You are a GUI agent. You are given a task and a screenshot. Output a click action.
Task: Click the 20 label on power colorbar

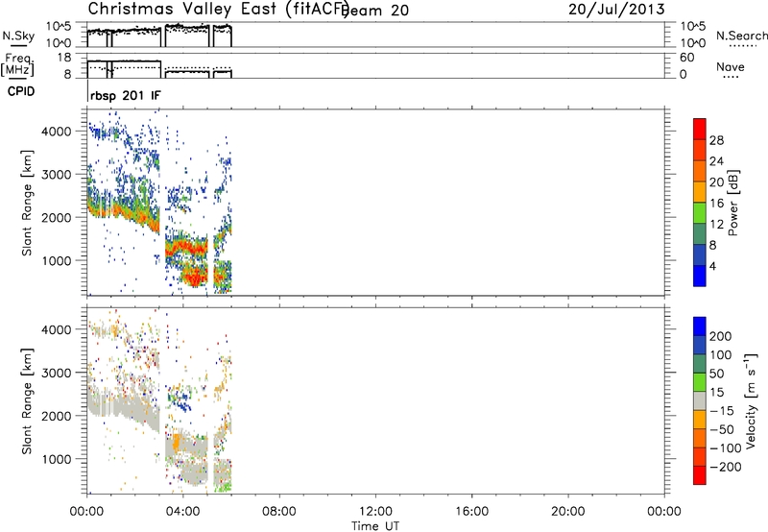click(x=716, y=182)
